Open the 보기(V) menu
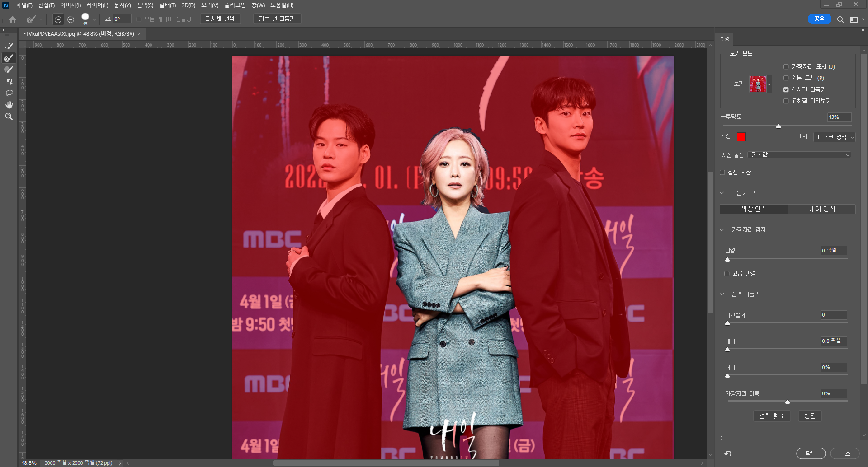This screenshot has width=868, height=467. click(210, 5)
